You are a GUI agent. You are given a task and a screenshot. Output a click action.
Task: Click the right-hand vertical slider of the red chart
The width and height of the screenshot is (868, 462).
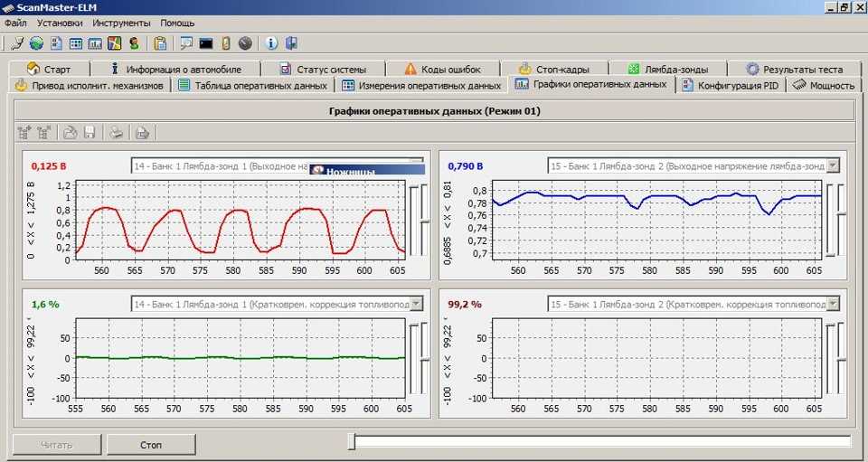coord(425,220)
